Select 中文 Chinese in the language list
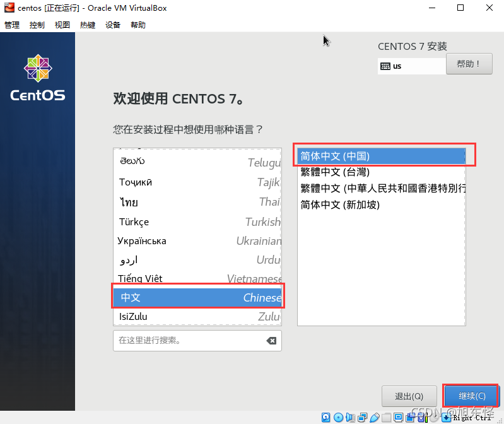The width and height of the screenshot is (504, 424). pyautogui.click(x=197, y=297)
